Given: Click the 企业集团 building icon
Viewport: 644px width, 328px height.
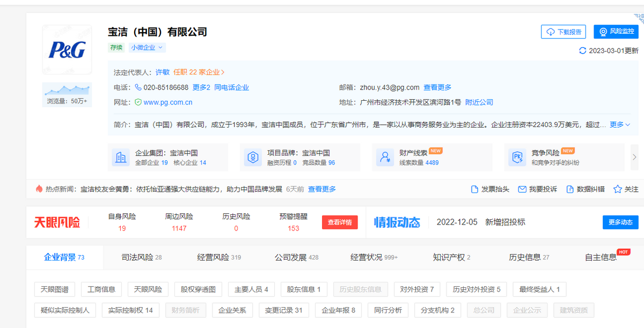Looking at the screenshot, I should [121, 157].
